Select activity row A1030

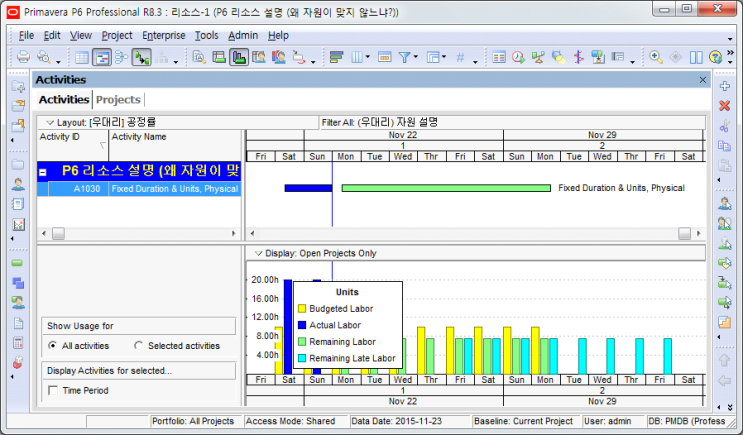[x=139, y=189]
